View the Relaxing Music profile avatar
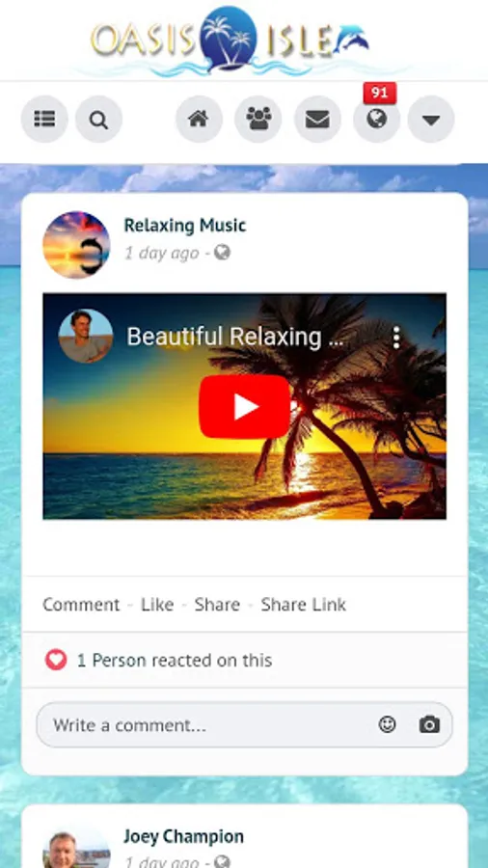This screenshot has width=488, height=868. coord(76,245)
